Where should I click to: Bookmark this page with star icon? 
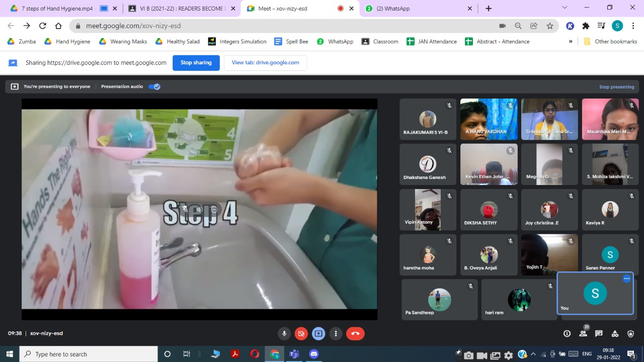(x=550, y=26)
